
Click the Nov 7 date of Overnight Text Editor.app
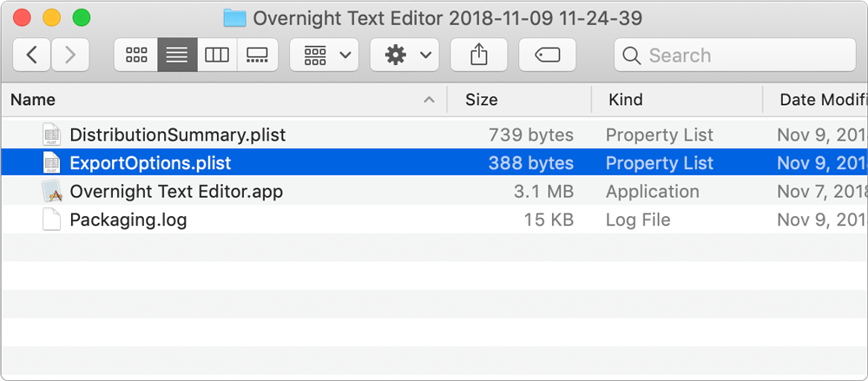(x=822, y=192)
